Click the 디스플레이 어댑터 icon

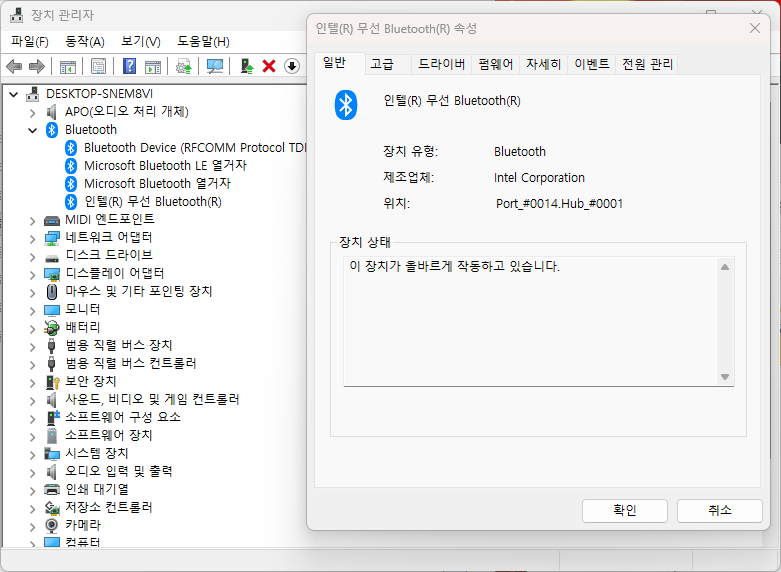(x=52, y=274)
